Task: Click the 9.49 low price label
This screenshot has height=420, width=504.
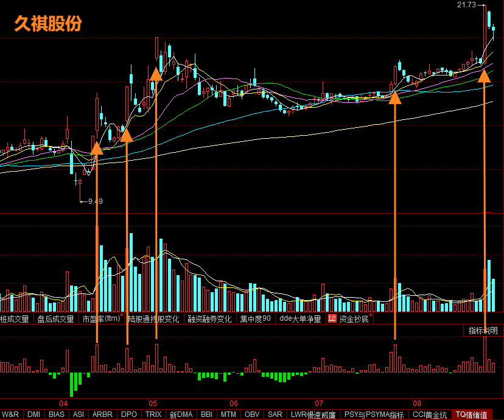Action: 96,201
